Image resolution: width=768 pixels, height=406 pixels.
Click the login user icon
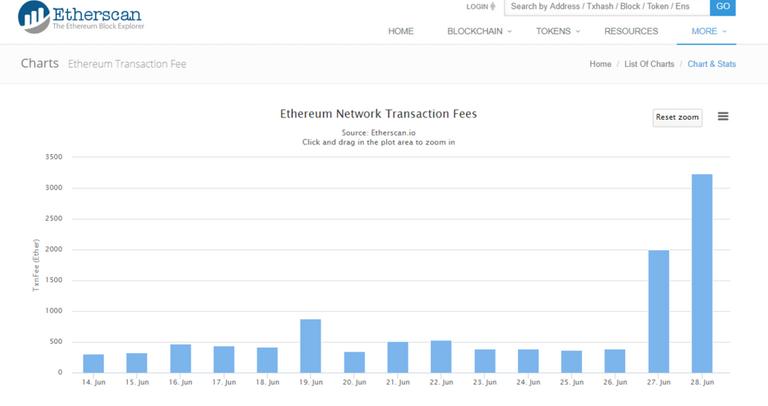click(x=492, y=7)
